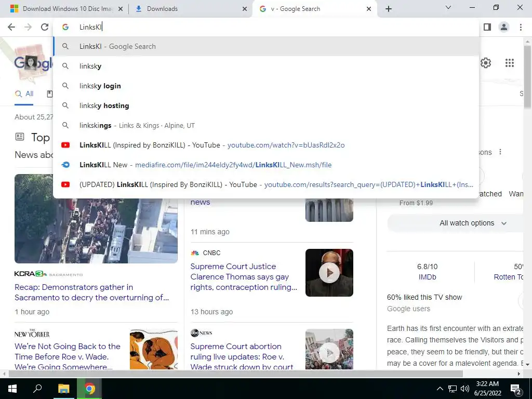Open the Chrome three-dot menu
The height and width of the screenshot is (399, 532).
[521, 27]
